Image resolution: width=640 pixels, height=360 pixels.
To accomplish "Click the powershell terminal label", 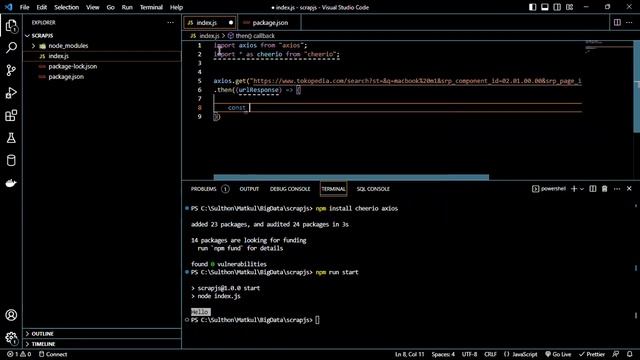I will coord(549,189).
